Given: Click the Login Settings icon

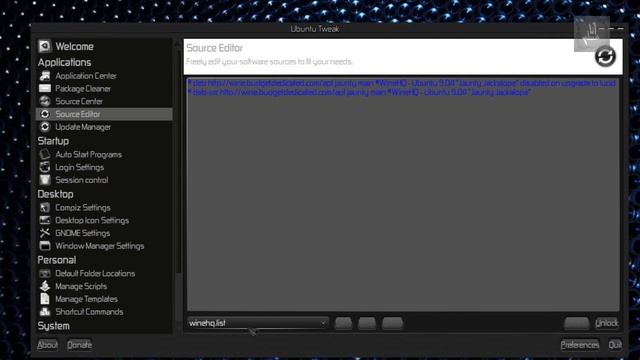Looking at the screenshot, I should (45, 167).
